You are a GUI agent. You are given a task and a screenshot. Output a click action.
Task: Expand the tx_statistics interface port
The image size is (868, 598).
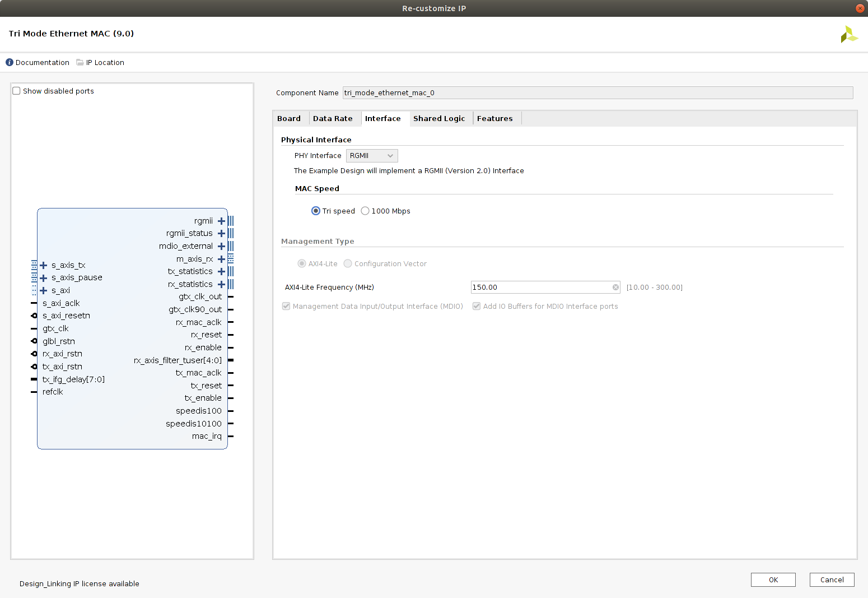pos(221,272)
